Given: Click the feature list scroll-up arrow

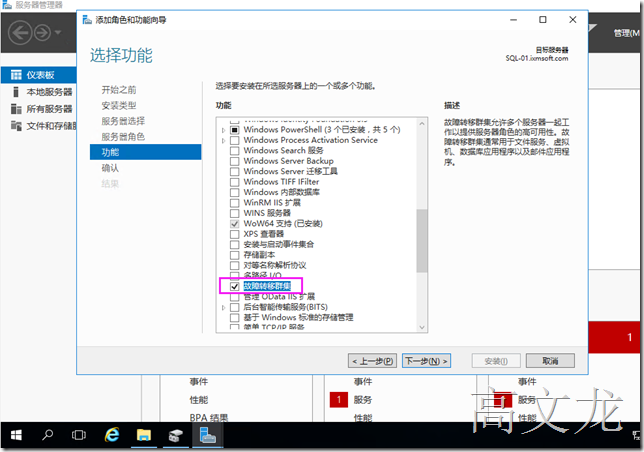Looking at the screenshot, I should [421, 123].
